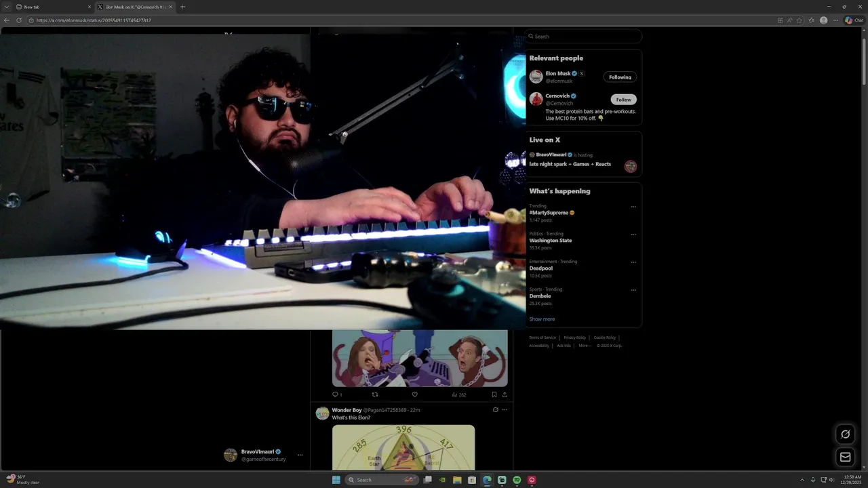Click the taskbar Search box
868x488 pixels.
(382, 480)
